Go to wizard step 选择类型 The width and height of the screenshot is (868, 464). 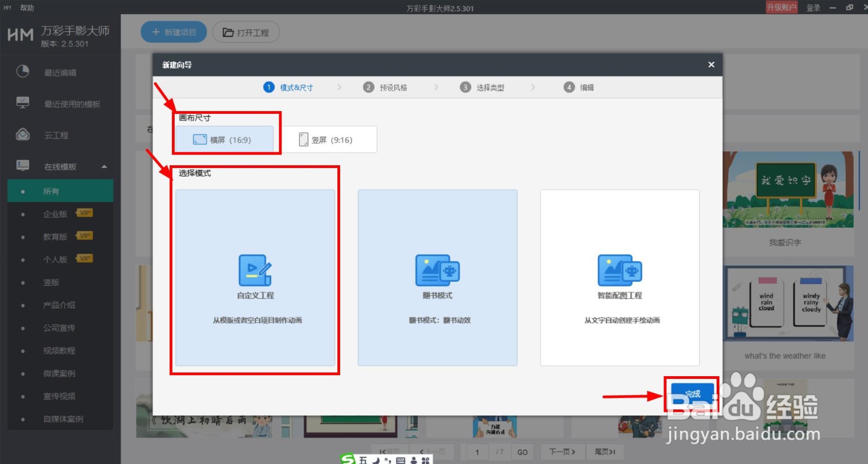click(482, 87)
